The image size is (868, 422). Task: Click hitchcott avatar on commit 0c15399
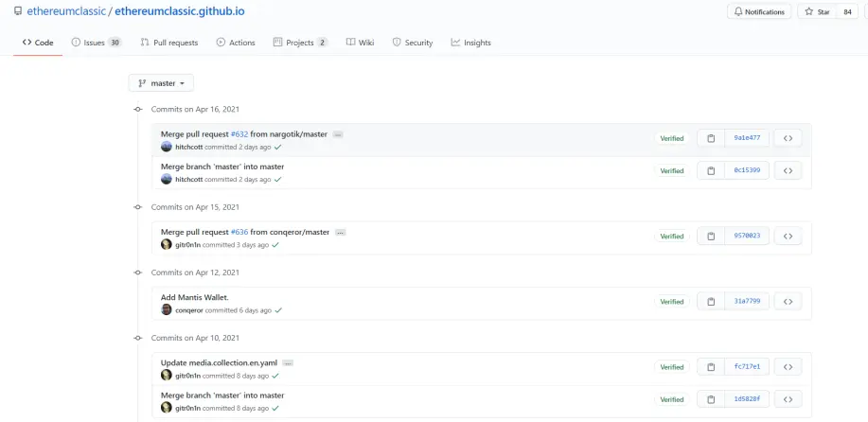pos(167,179)
